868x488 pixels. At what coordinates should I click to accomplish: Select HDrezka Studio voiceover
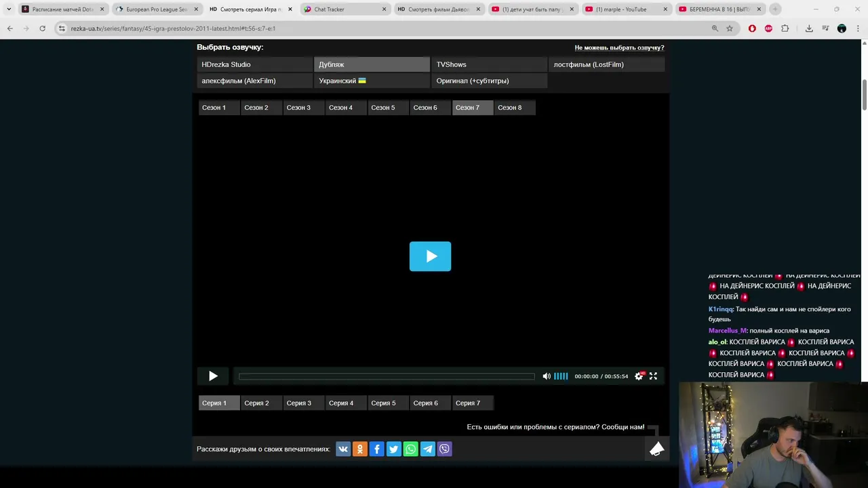click(254, 64)
